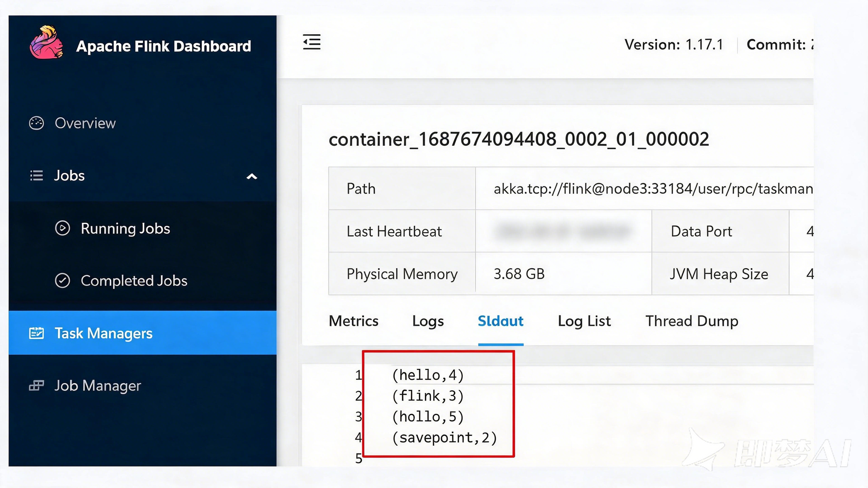Click the Path label cell

(402, 188)
